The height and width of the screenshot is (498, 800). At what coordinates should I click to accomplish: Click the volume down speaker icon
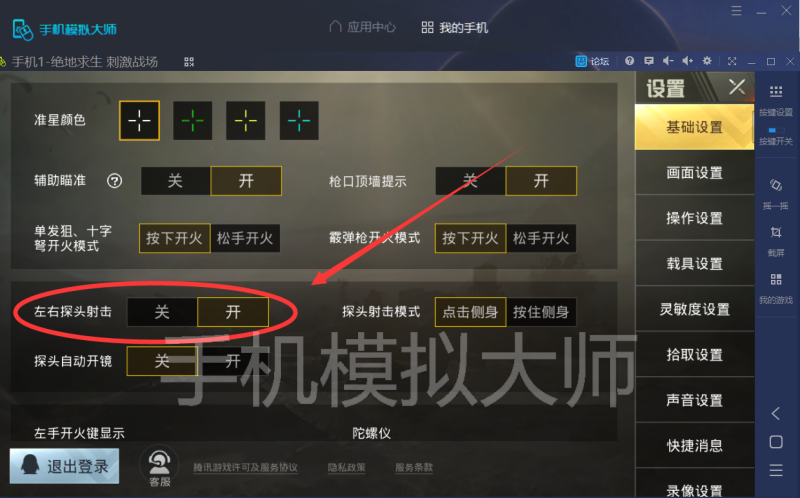tap(668, 61)
